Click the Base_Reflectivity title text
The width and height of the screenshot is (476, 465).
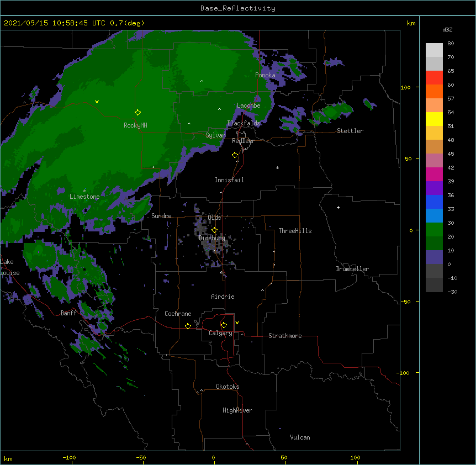[238, 8]
